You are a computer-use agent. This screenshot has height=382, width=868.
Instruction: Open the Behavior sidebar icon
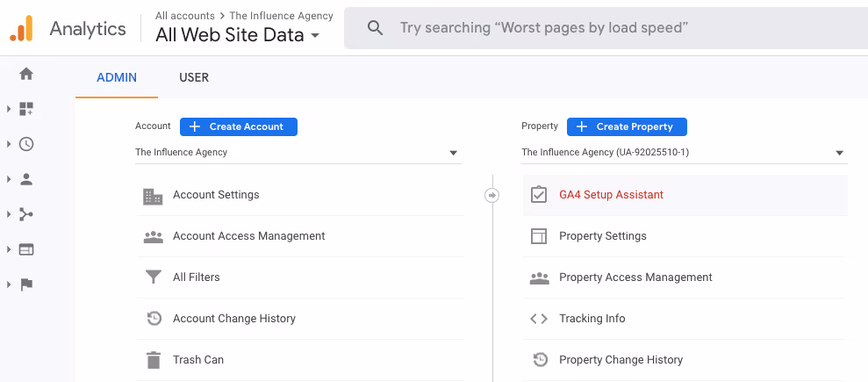click(26, 249)
